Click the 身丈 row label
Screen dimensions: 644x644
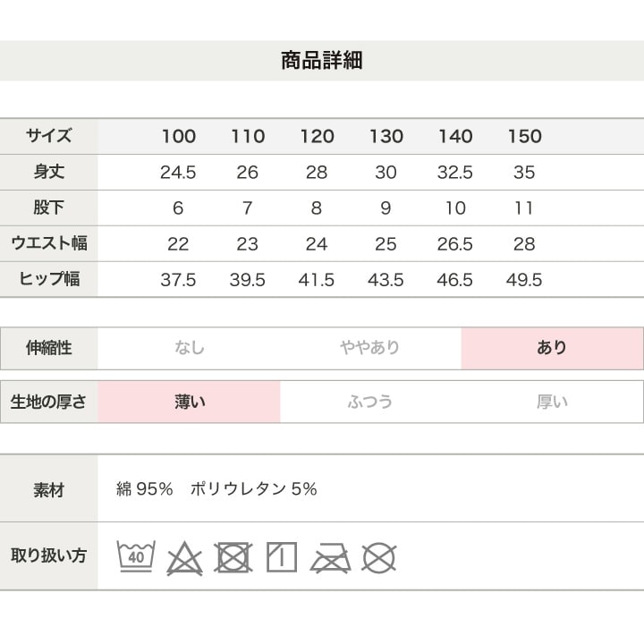point(49,172)
